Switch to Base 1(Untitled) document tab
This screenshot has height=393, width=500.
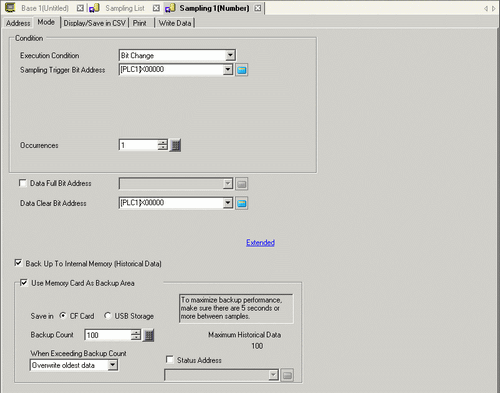tap(45, 8)
